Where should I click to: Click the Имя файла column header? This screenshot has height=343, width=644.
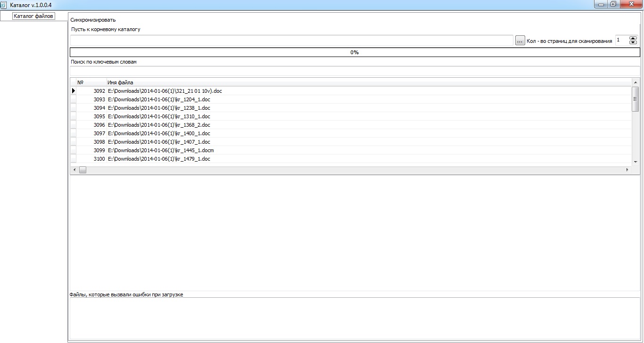369,82
